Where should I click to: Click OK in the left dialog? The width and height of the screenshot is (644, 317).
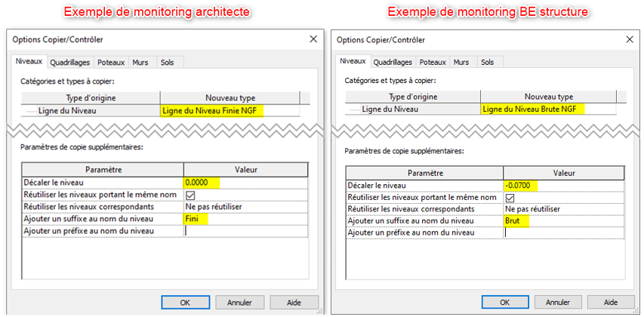[x=184, y=302]
